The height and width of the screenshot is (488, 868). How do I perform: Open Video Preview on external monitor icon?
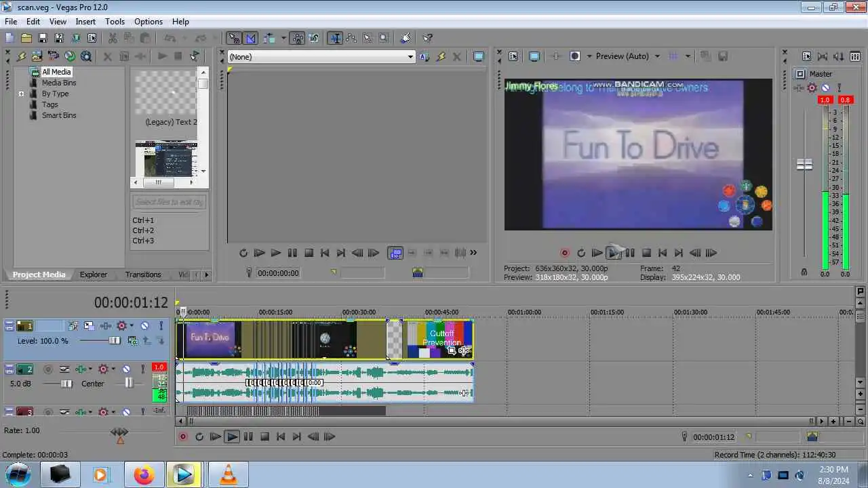[534, 56]
